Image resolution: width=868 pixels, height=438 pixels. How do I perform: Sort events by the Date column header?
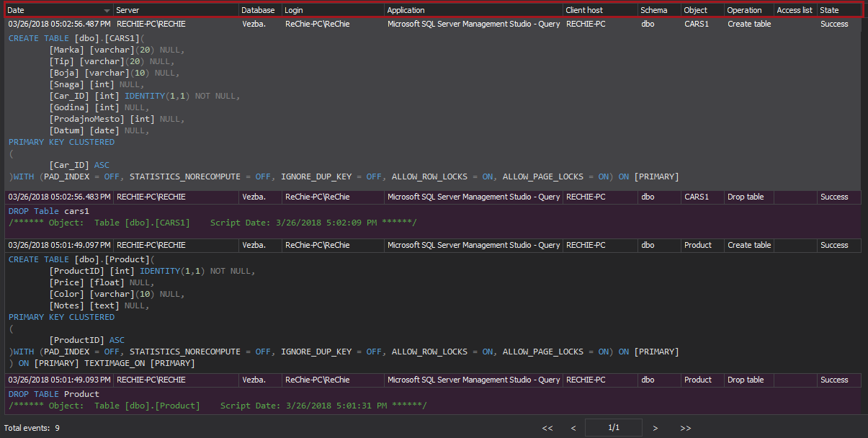59,10
